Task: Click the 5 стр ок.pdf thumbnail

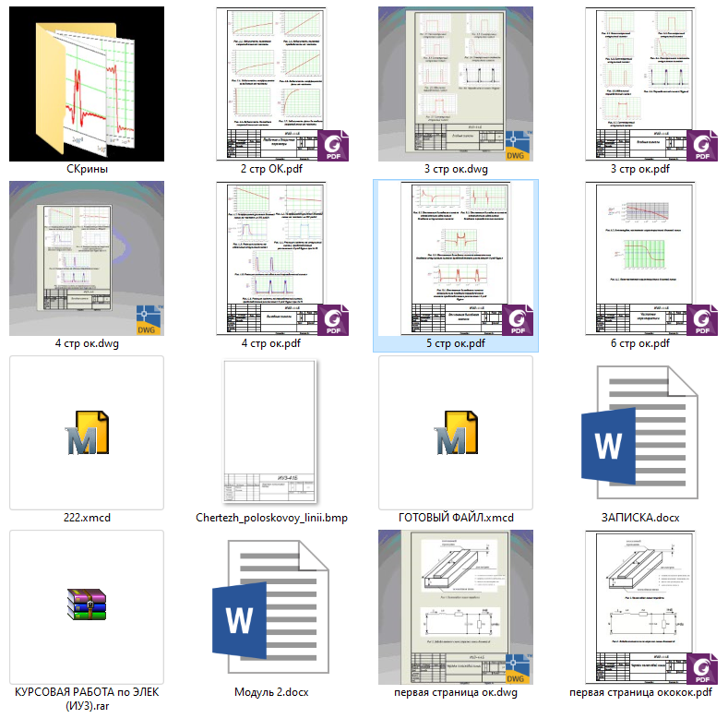Action: pyautogui.click(x=456, y=258)
